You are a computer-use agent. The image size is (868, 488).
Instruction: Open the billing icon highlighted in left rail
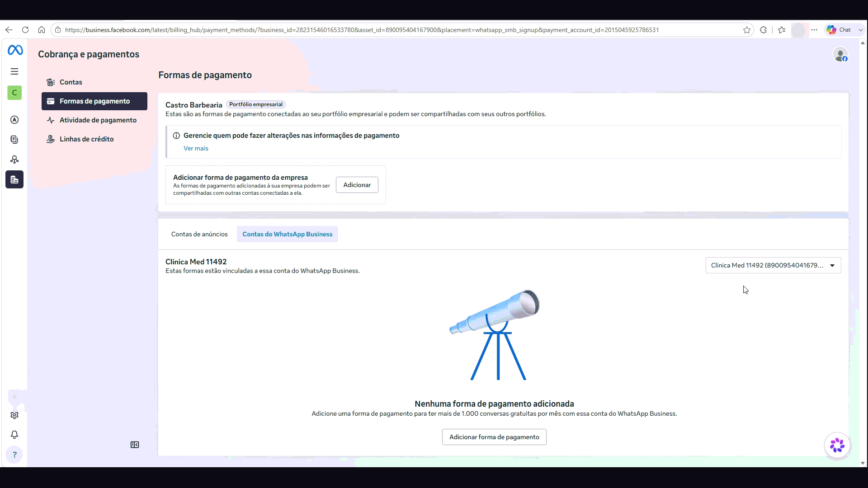tap(14, 179)
